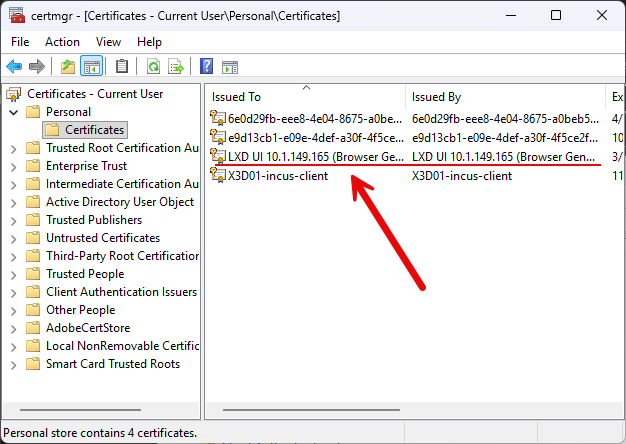The image size is (626, 444).
Task: Expand Intermediate Certification Authorities node
Action: [14, 185]
